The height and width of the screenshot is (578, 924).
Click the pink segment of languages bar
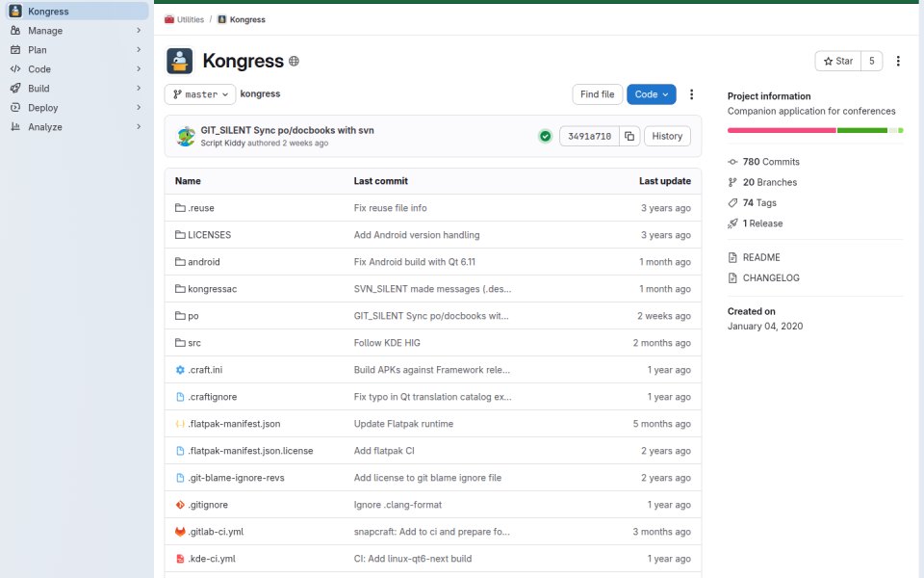coord(782,130)
